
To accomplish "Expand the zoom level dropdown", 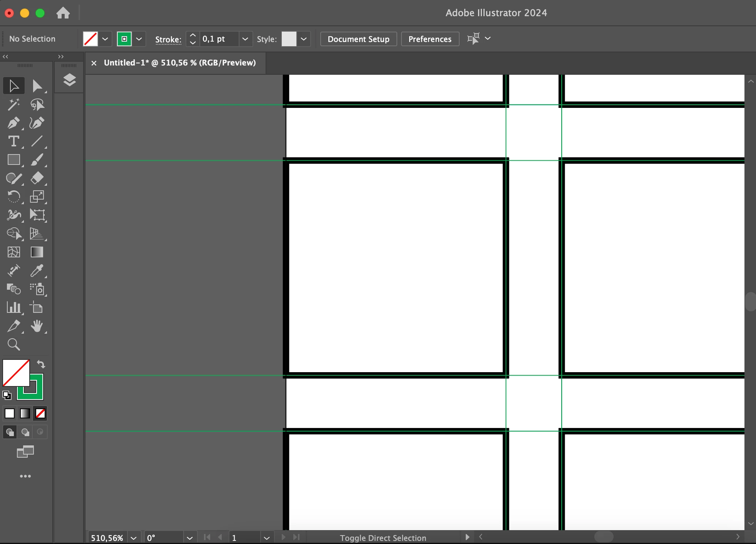I will point(134,538).
